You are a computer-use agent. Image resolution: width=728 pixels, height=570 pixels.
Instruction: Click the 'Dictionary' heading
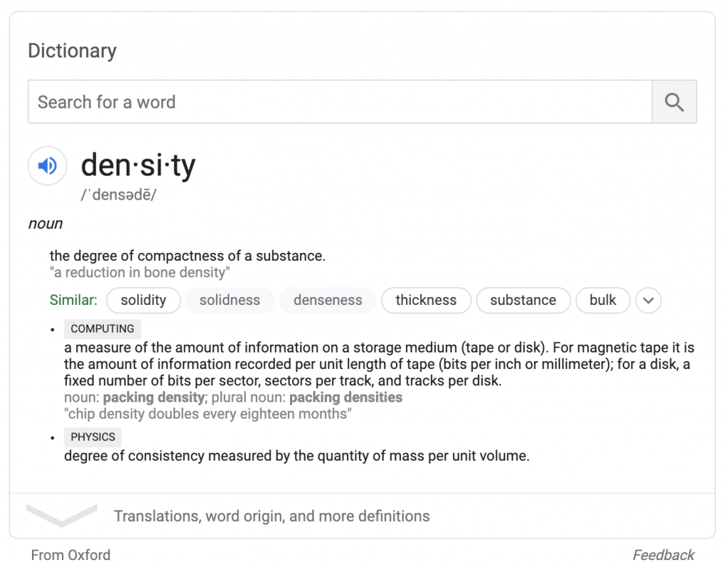72,51
